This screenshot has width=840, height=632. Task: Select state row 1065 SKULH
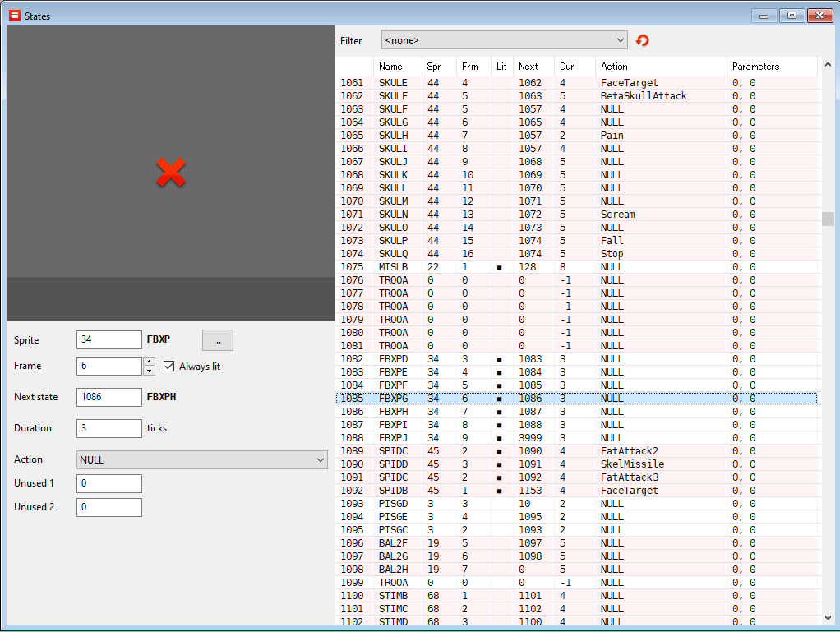[576, 136]
